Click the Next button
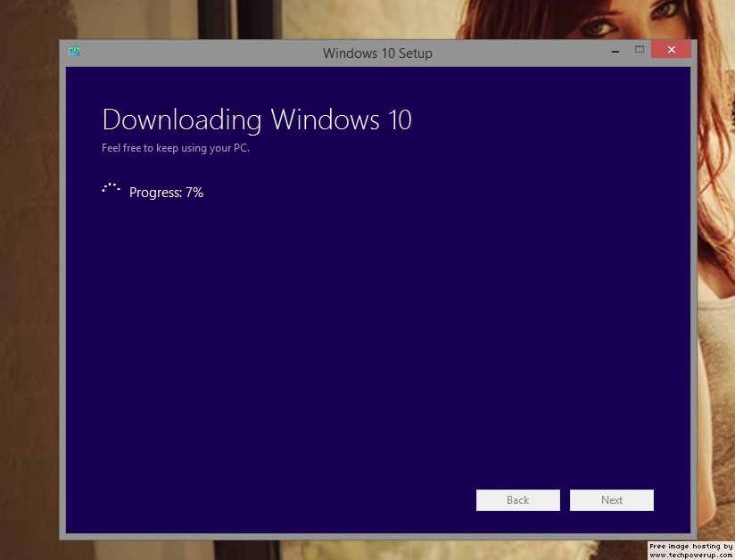The width and height of the screenshot is (735, 560). pos(612,500)
